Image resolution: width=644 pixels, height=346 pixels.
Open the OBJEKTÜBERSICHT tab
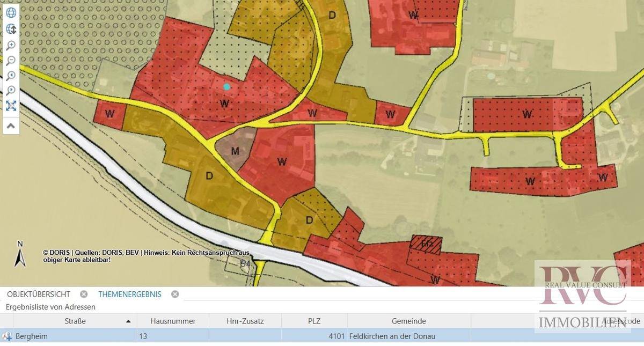[39, 294]
